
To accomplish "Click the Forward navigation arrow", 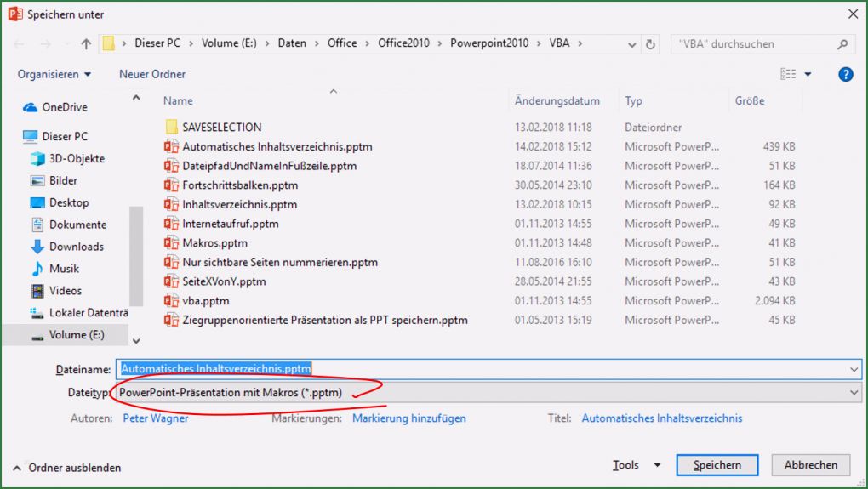I will [45, 43].
